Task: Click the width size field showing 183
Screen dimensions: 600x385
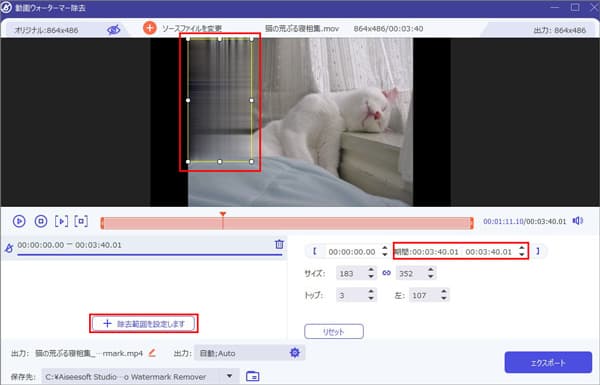Action: 351,274
